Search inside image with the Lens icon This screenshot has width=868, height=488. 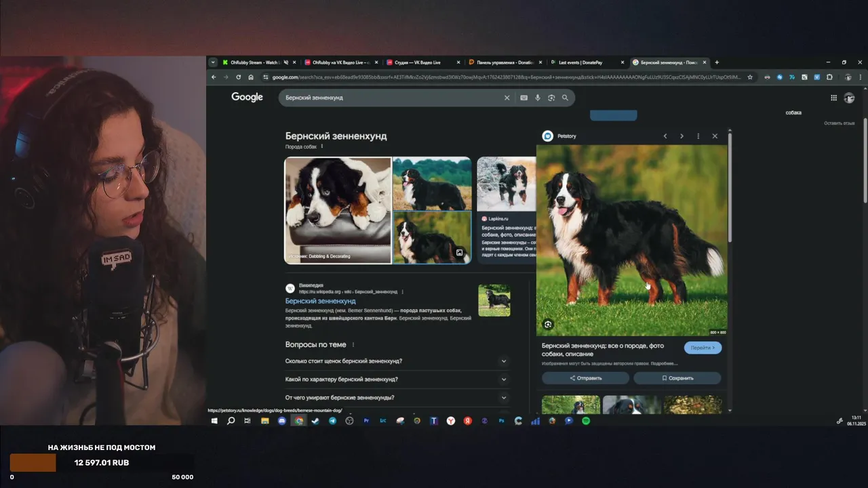pos(548,325)
